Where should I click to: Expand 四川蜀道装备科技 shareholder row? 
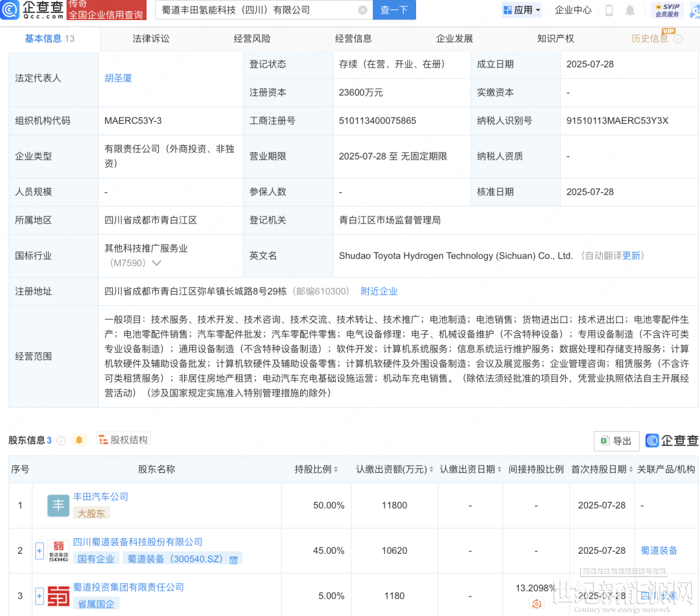tap(40, 551)
